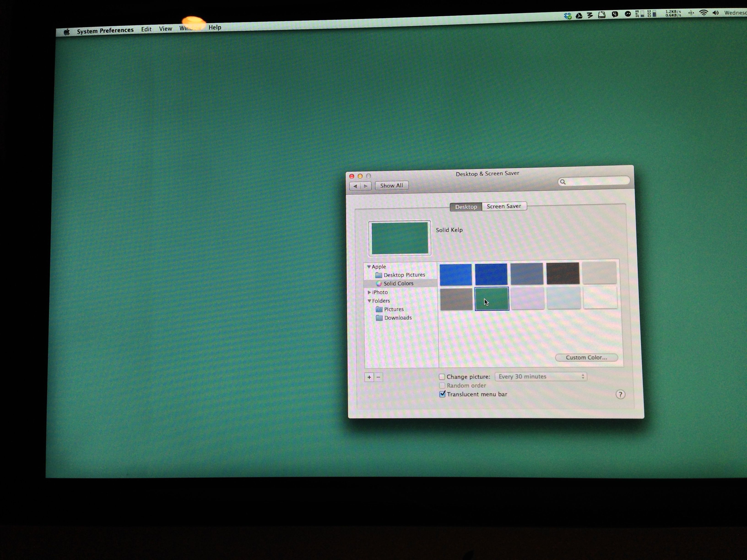Screen dimensions: 747x560
Task: Open the View menu
Action: click(165, 29)
